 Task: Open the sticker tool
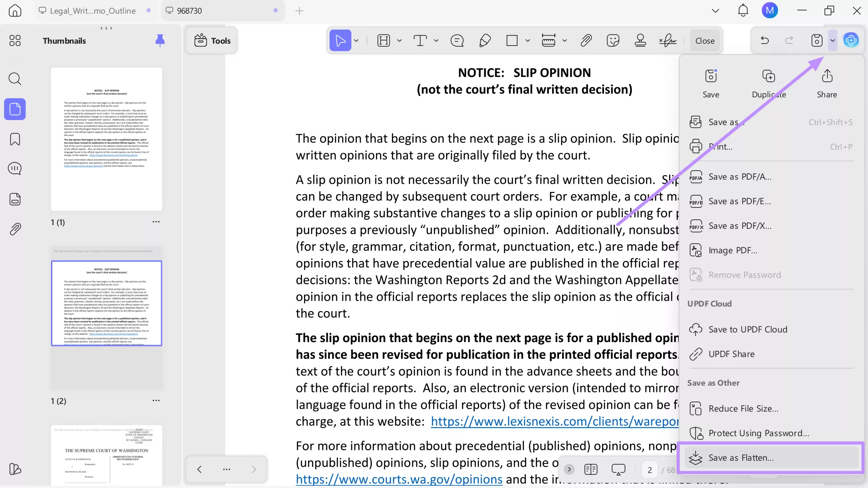tap(613, 40)
